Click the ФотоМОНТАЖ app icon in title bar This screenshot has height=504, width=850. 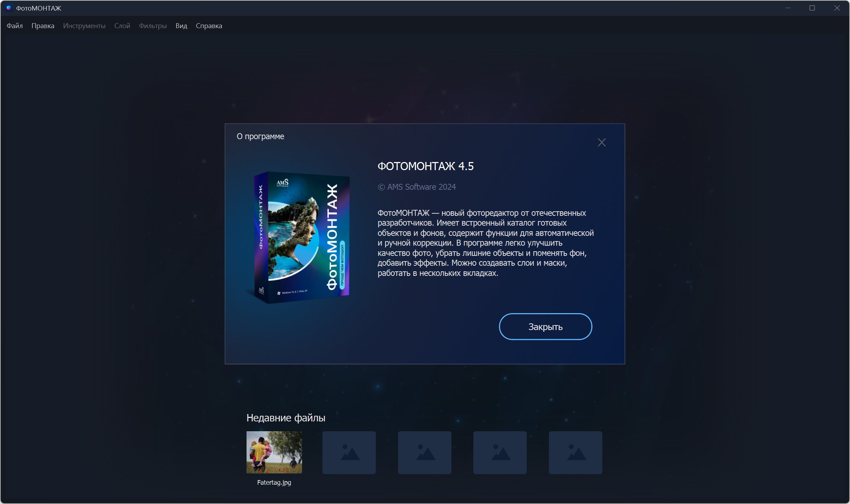[x=9, y=8]
